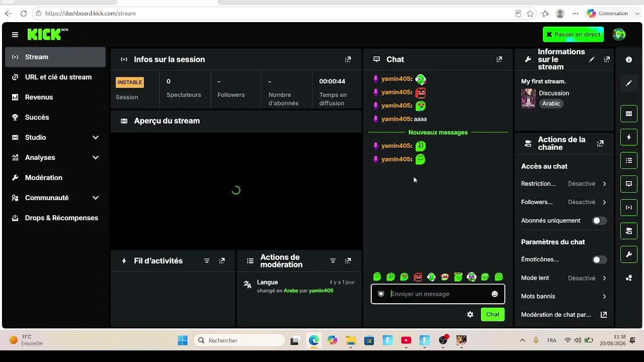The image size is (644, 362).
Task: Open YouTube from the Windows taskbar
Action: [406, 340]
